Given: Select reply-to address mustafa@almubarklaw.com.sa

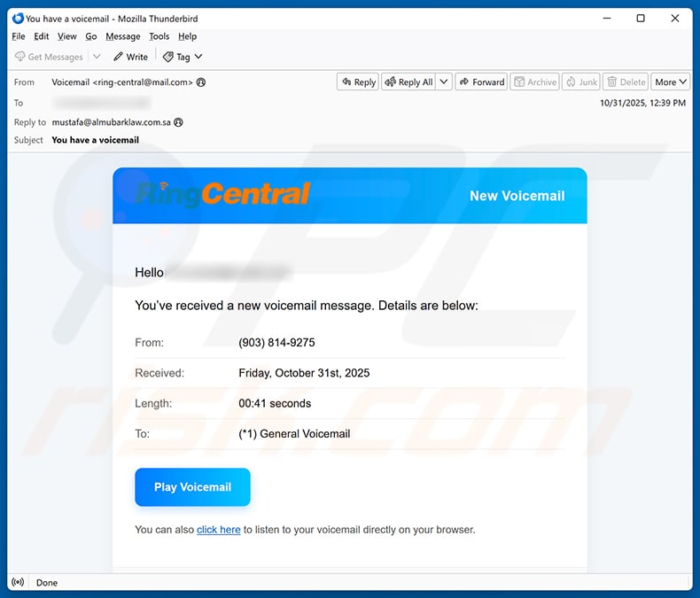Looking at the screenshot, I should coord(111,122).
